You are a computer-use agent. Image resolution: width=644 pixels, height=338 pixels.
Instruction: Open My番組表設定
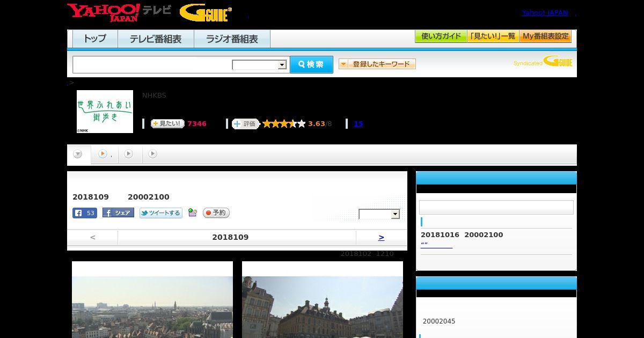[x=545, y=36]
